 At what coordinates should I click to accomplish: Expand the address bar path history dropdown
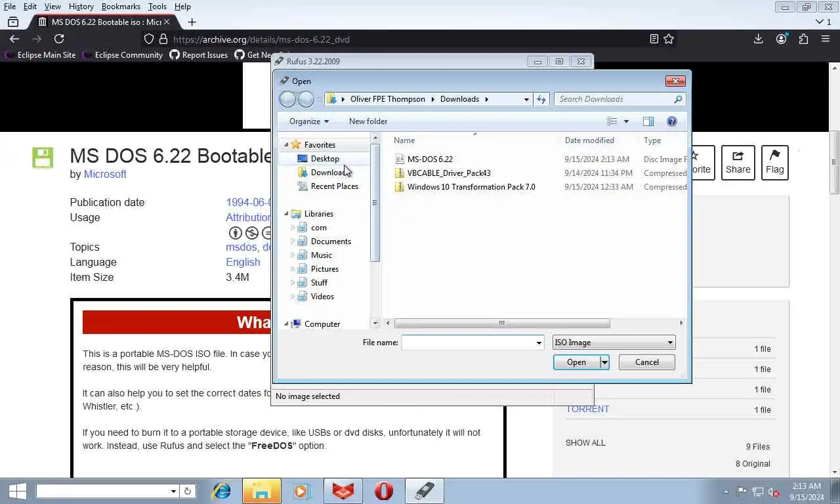[x=526, y=99]
